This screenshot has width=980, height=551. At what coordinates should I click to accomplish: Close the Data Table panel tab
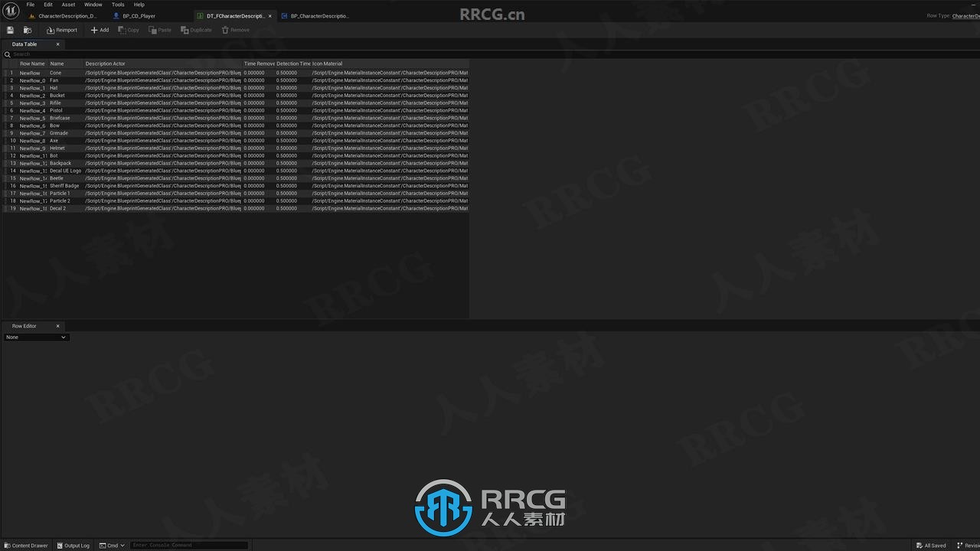point(57,44)
